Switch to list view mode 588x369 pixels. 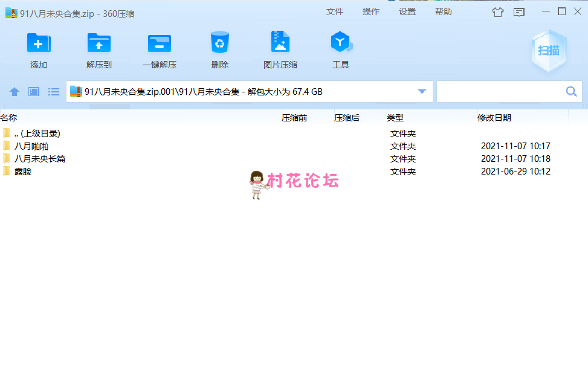tap(54, 92)
